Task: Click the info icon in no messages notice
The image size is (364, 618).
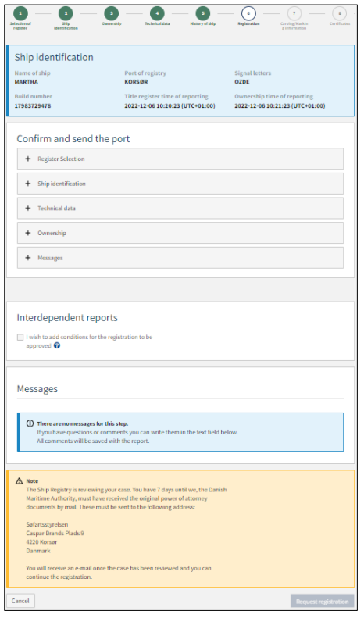Action: [30, 423]
